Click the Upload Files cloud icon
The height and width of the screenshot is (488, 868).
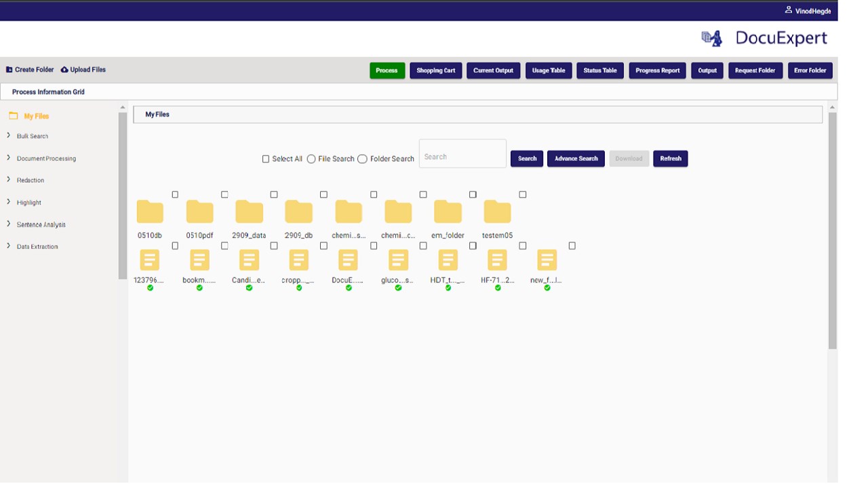64,70
